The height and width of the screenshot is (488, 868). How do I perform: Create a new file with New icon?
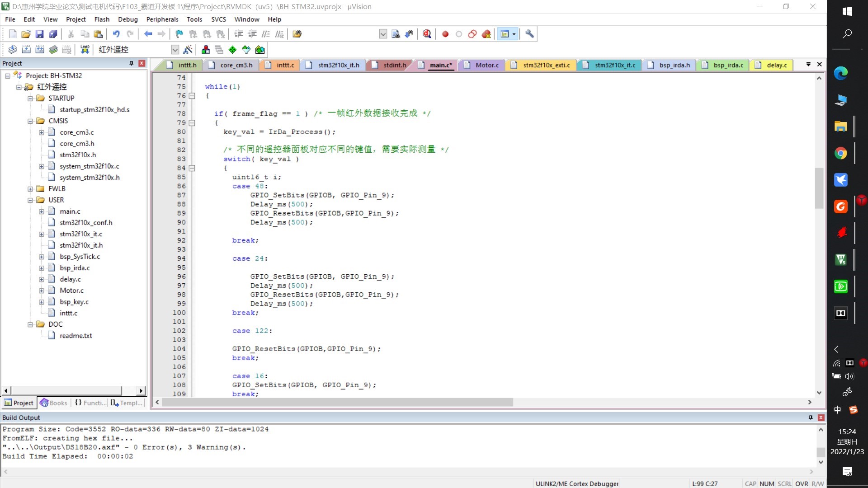pos(13,34)
